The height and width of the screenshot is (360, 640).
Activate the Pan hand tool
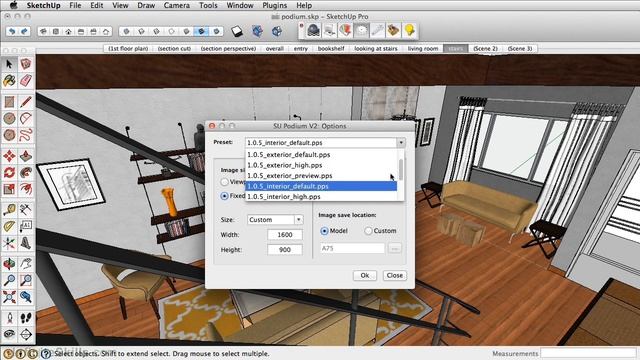[26, 264]
